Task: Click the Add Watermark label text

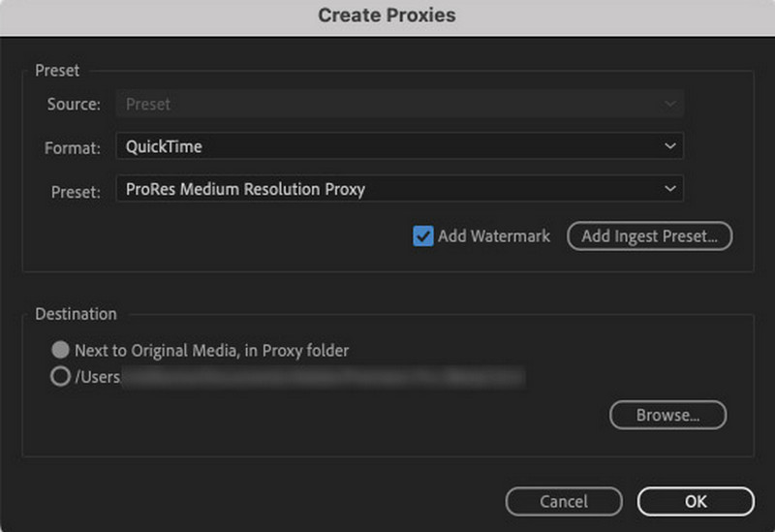Action: coord(494,235)
